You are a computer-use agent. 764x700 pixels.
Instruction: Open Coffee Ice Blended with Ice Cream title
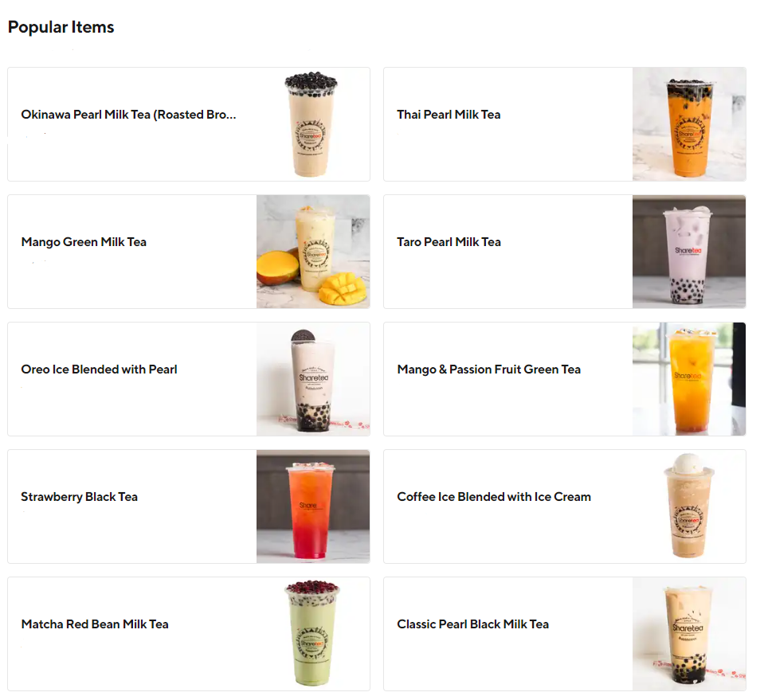494,497
